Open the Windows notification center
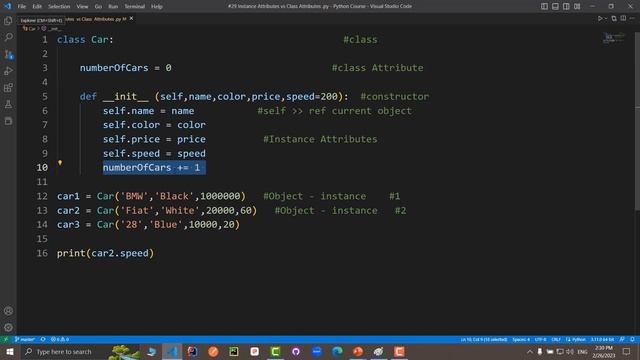Screen dimensions: 640x360 [627, 352]
